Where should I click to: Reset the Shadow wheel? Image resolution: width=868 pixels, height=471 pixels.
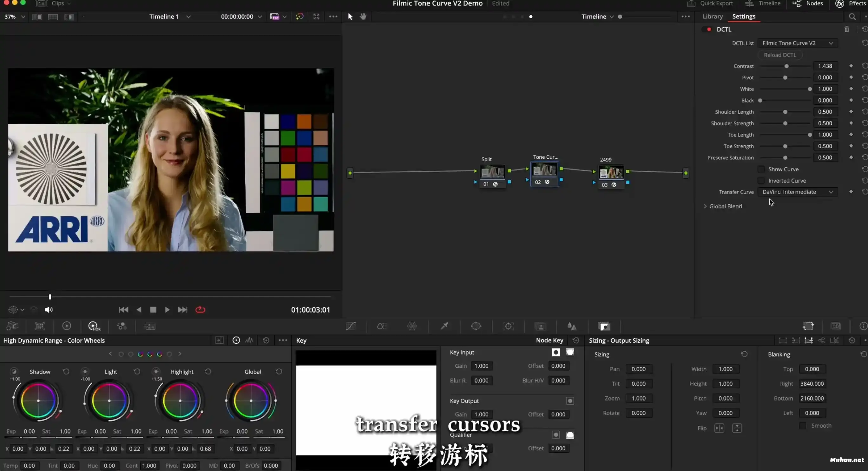pyautogui.click(x=66, y=372)
